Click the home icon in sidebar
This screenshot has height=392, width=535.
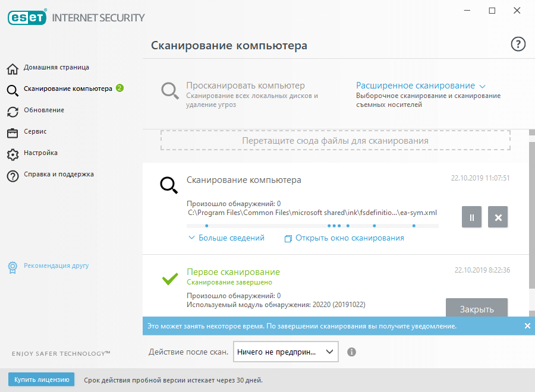(x=12, y=68)
